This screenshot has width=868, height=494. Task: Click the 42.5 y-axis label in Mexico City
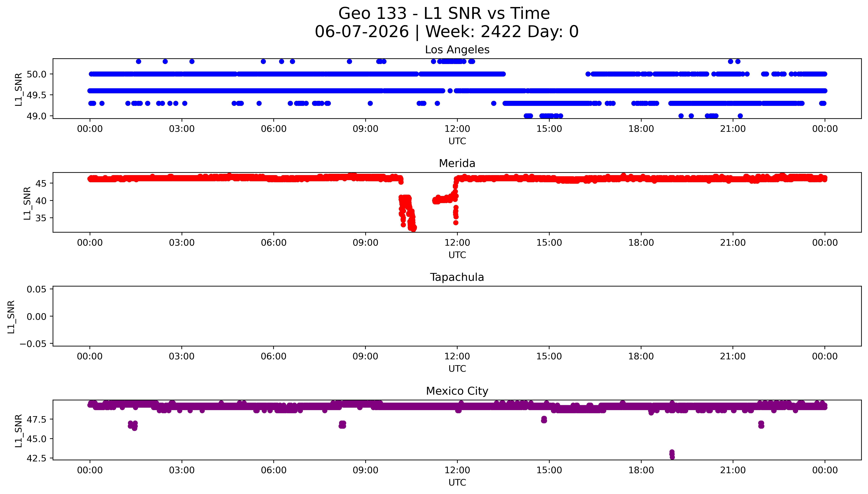click(36, 458)
